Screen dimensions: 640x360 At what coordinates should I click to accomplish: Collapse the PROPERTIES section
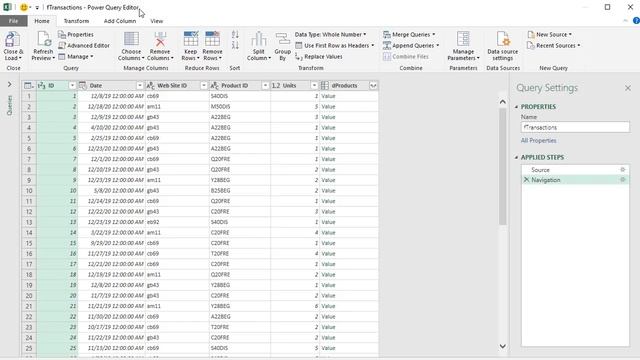pyautogui.click(x=516, y=107)
